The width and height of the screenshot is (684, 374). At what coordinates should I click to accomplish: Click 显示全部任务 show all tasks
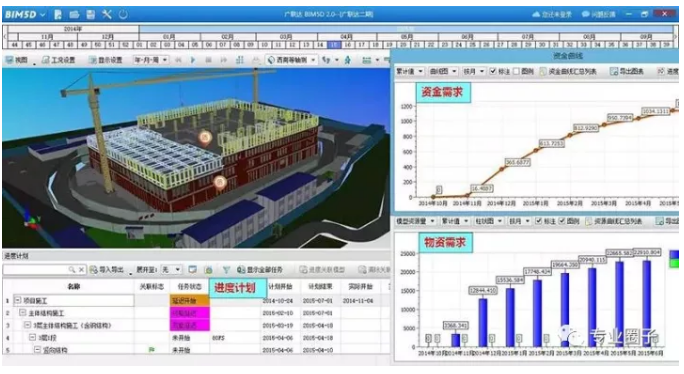pyautogui.click(x=260, y=270)
